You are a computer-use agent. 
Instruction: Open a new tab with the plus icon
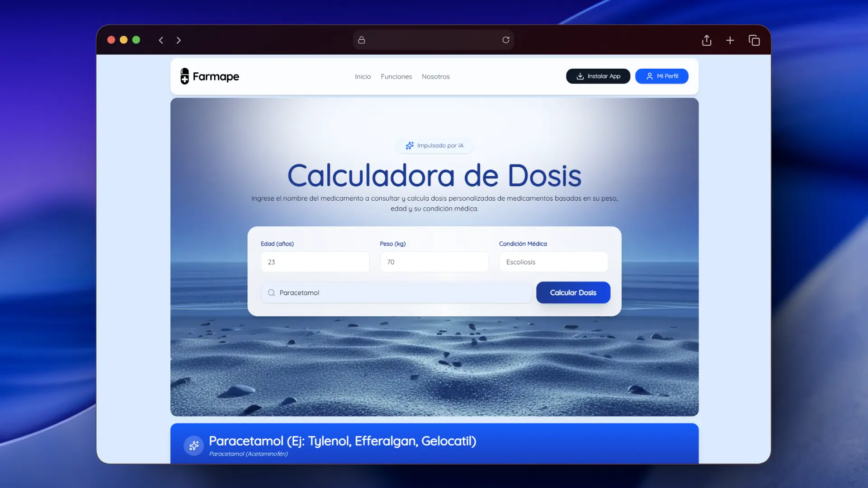(730, 40)
